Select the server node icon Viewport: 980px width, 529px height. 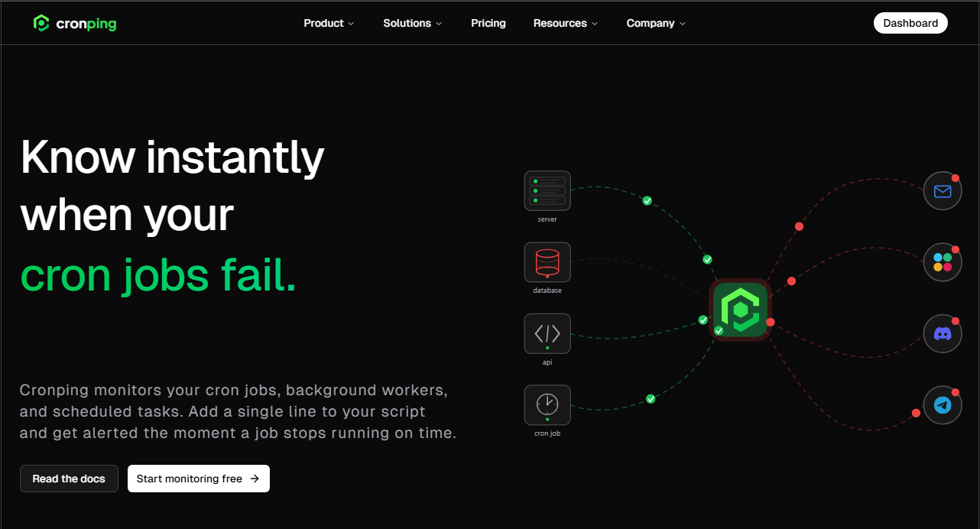click(x=547, y=190)
